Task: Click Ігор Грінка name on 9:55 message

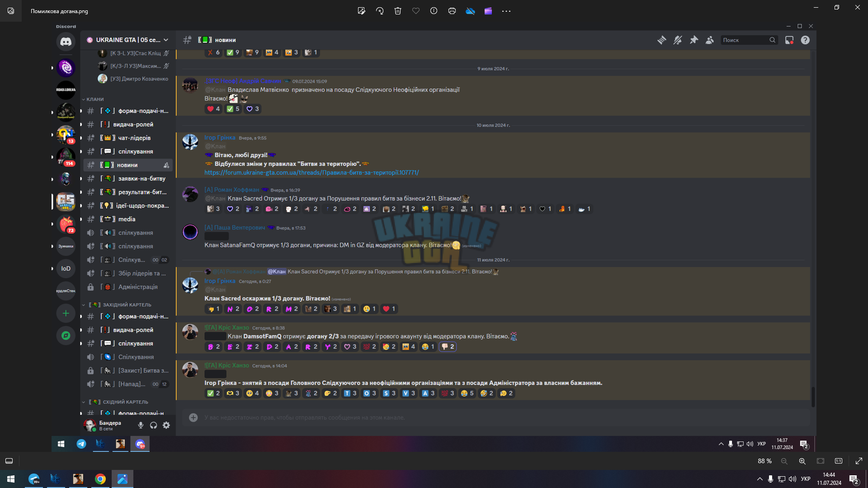Action: [x=220, y=138]
